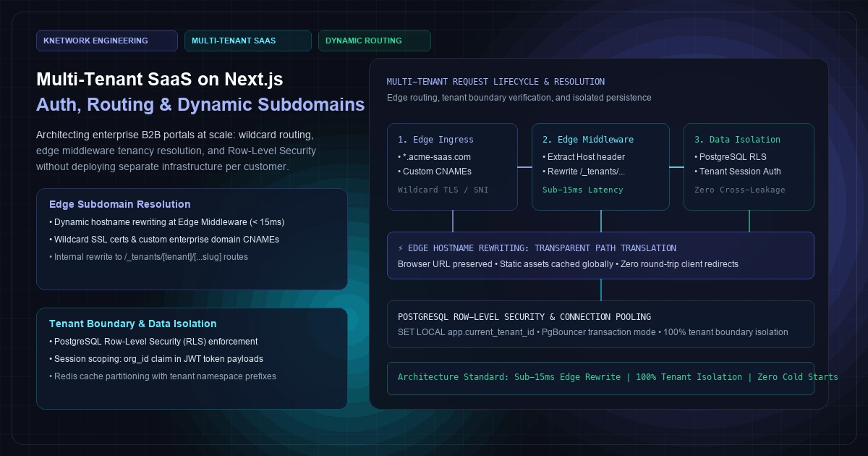Click the 'Custom CNAMEs' item

point(434,172)
